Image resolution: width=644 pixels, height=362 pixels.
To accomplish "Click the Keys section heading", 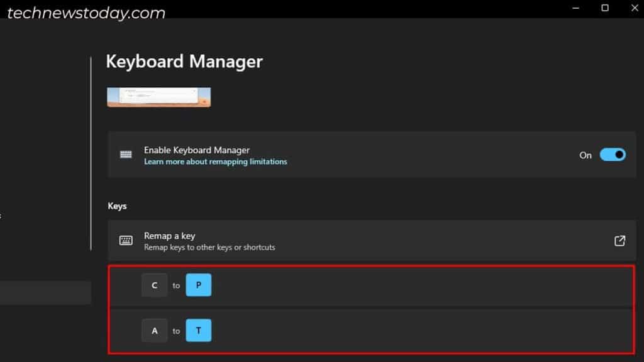I will coord(116,206).
